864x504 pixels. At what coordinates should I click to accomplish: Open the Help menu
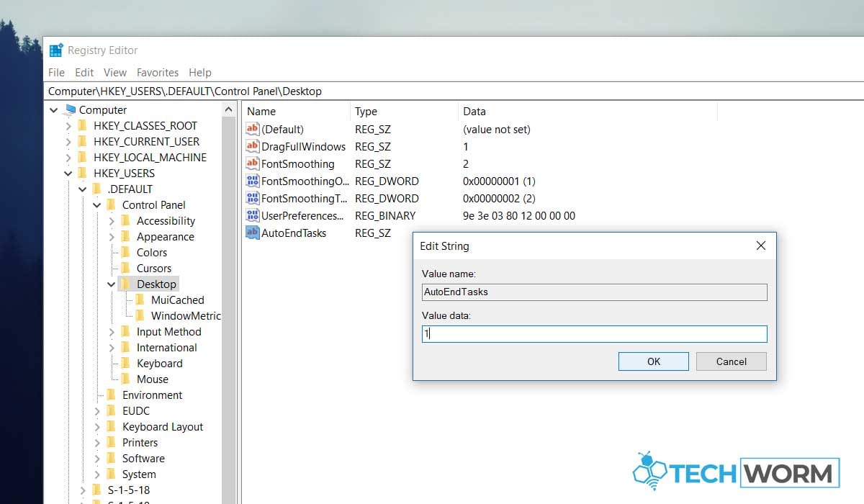coord(200,73)
